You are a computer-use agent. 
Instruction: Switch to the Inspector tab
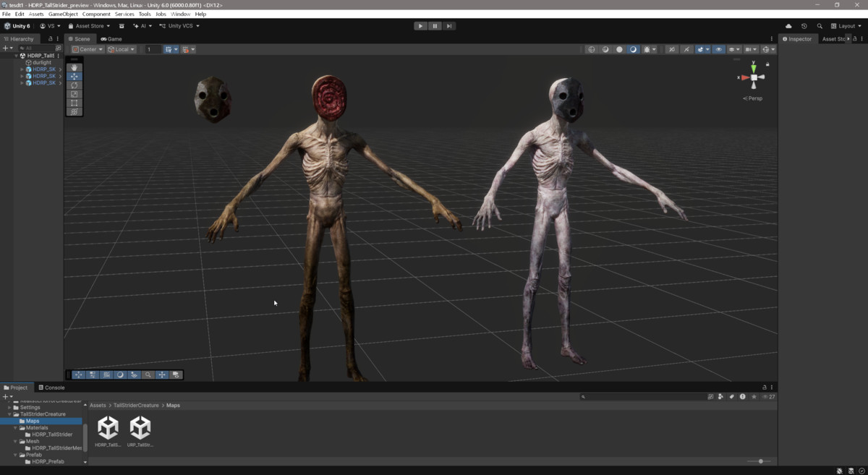[x=797, y=39]
